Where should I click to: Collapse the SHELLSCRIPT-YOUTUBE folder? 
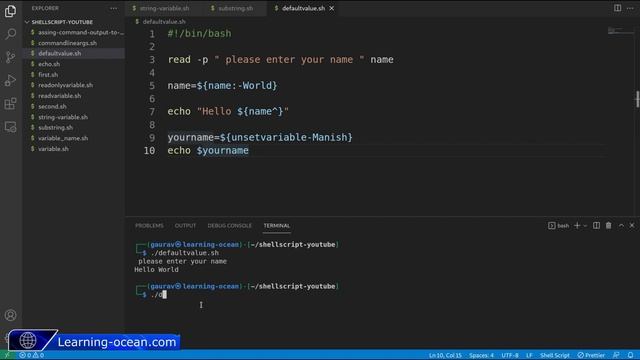tap(62, 22)
